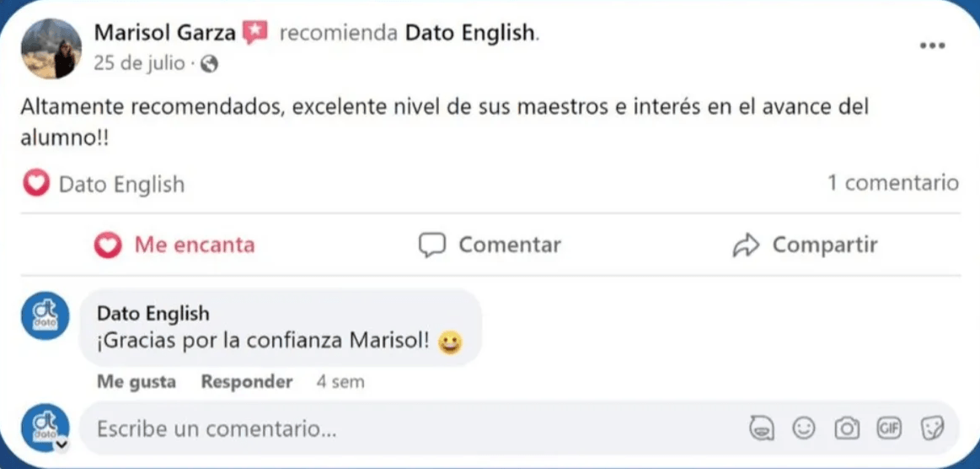Open the GIF selector in comment box
Image resolution: width=980 pixels, height=469 pixels.
[889, 429]
